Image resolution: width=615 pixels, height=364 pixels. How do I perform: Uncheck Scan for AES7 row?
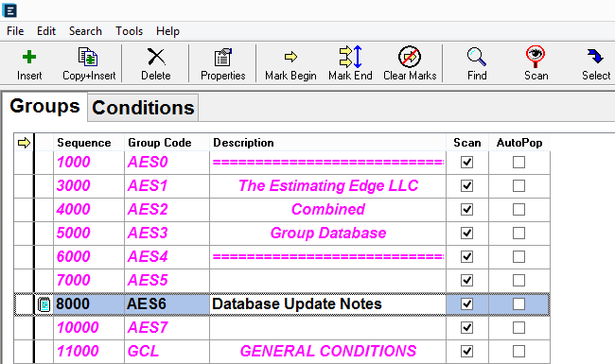tap(466, 327)
